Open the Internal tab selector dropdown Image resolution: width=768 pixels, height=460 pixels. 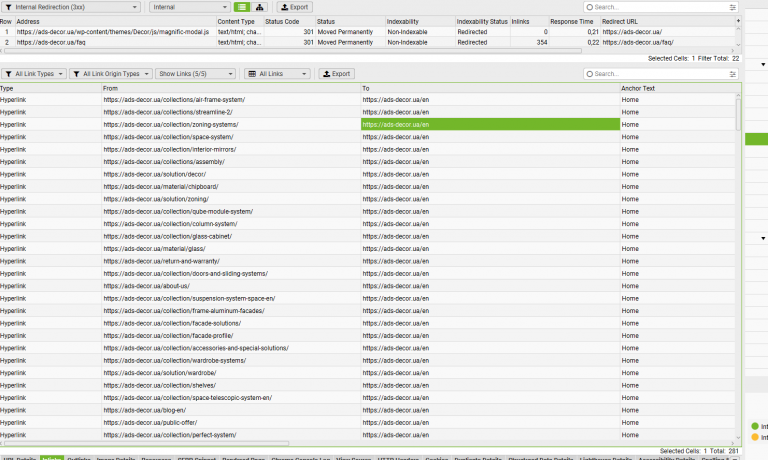click(190, 7)
